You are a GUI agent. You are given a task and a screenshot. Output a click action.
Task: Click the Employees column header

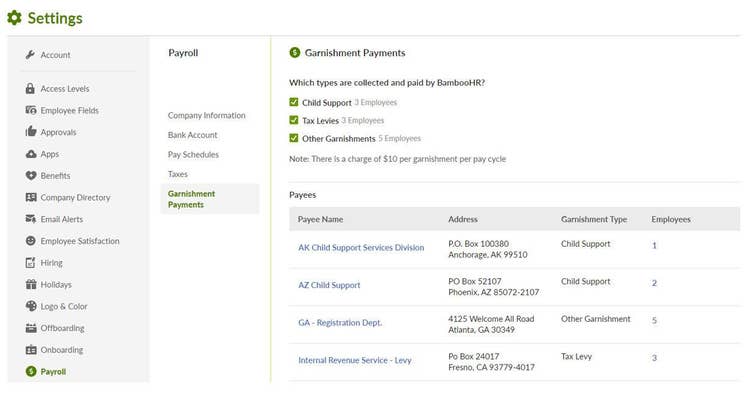tap(671, 219)
